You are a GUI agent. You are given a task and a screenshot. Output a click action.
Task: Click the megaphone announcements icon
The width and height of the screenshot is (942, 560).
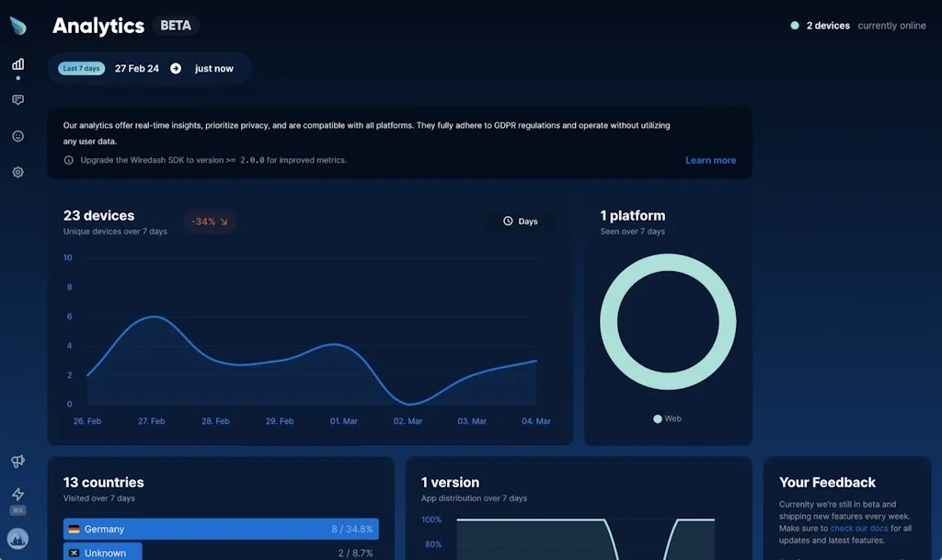pos(17,461)
